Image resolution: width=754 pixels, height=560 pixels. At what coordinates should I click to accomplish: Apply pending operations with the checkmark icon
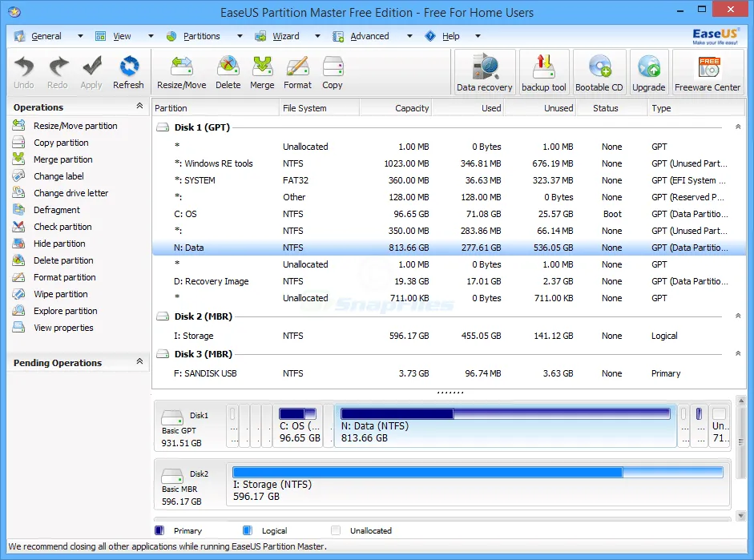pyautogui.click(x=91, y=73)
